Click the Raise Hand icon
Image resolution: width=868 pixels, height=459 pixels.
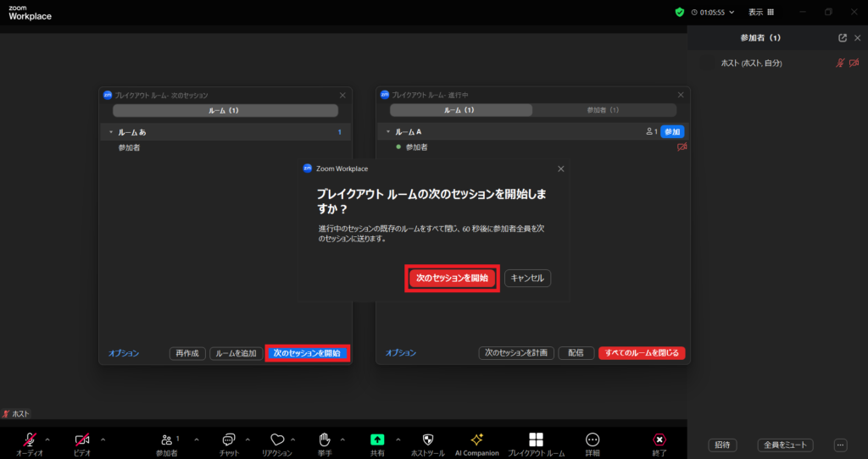click(x=324, y=439)
